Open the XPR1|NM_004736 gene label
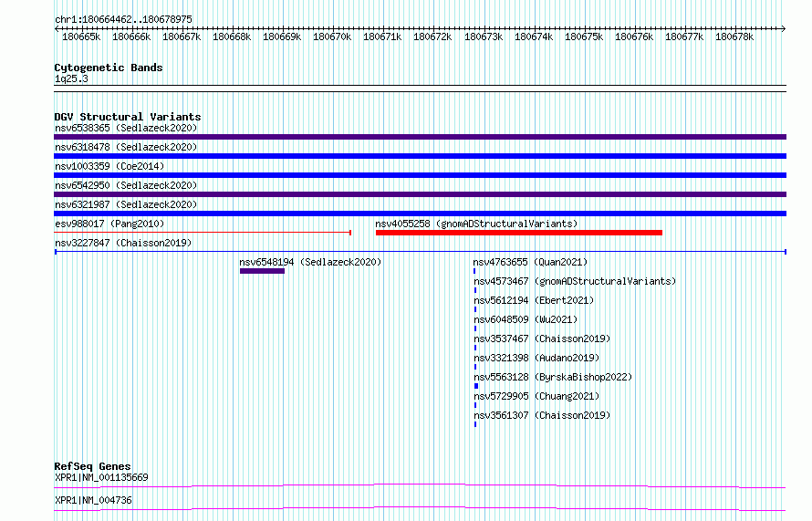Screen dimensions: 812x521 coord(93,500)
